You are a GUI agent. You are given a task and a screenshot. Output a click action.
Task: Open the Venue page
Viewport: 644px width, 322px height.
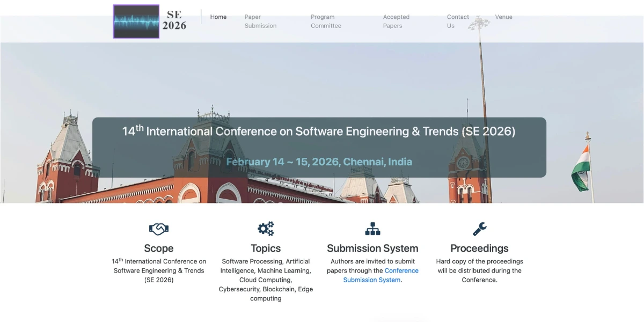point(503,17)
